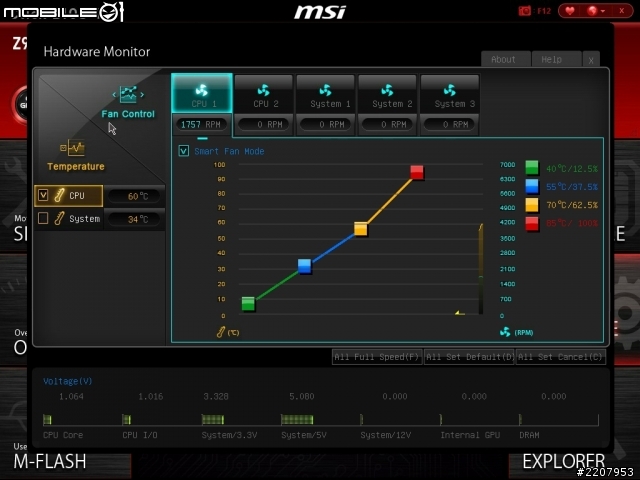Viewport: 640px width, 480px height.
Task: Click the All Set Cancel(C) button
Action: pos(560,357)
